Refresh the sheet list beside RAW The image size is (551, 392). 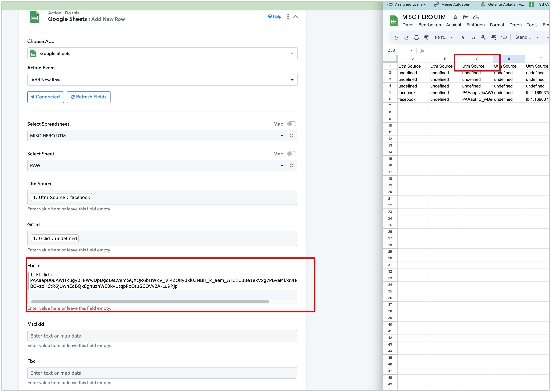[291, 166]
